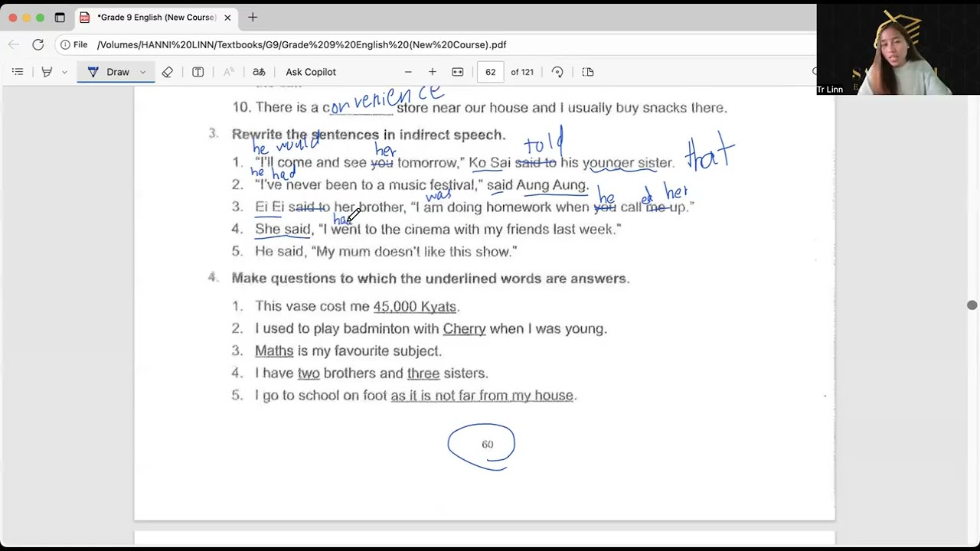Image resolution: width=980 pixels, height=551 pixels.
Task: Click sentence 'He said, My mum doesn't like this show'
Action: 386,251
